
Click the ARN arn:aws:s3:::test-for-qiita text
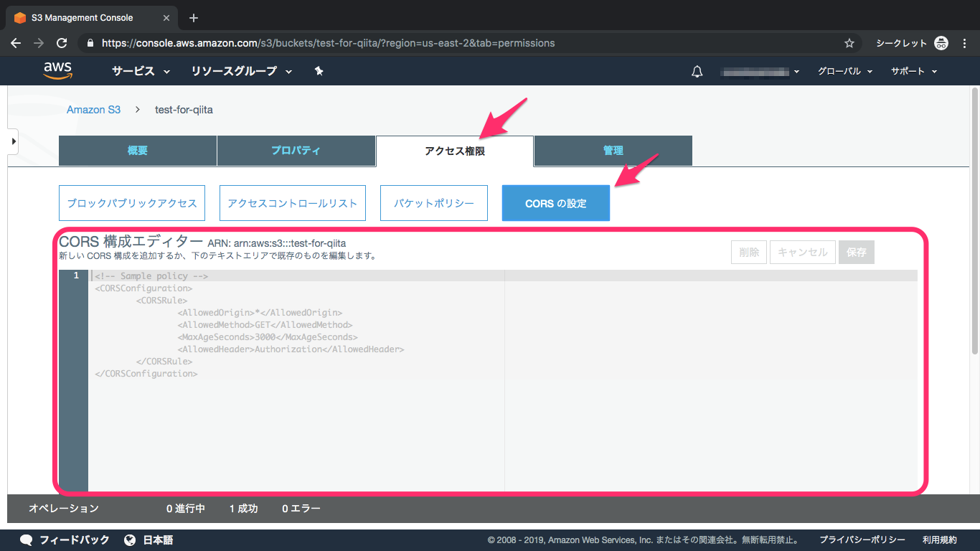(277, 243)
